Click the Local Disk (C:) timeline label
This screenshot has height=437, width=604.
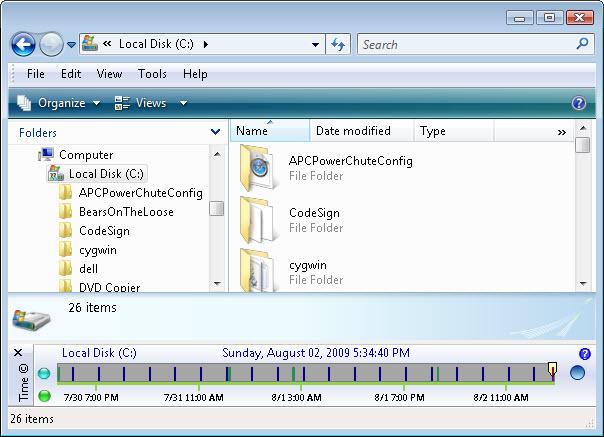99,353
